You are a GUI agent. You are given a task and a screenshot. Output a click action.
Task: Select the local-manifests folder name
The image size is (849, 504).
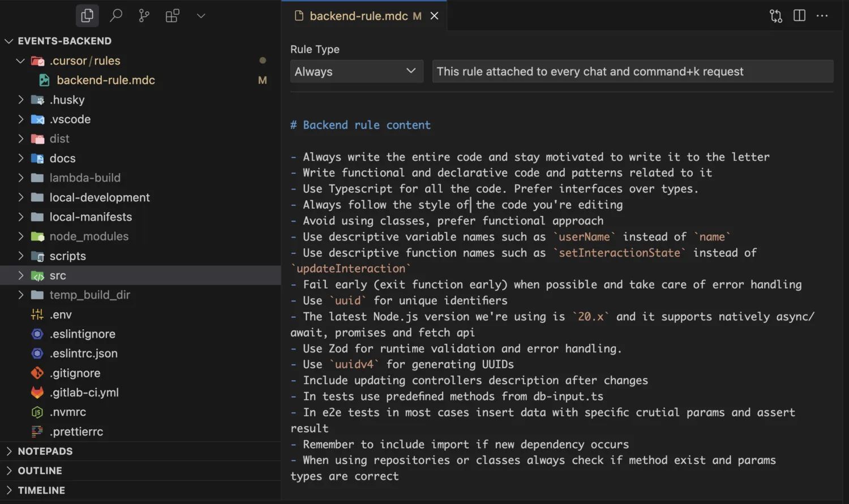(x=91, y=217)
